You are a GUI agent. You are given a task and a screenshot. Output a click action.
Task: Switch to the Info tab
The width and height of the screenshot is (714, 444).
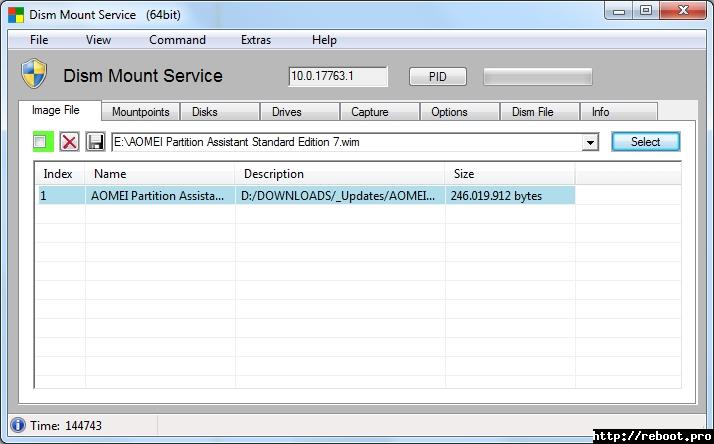619,112
